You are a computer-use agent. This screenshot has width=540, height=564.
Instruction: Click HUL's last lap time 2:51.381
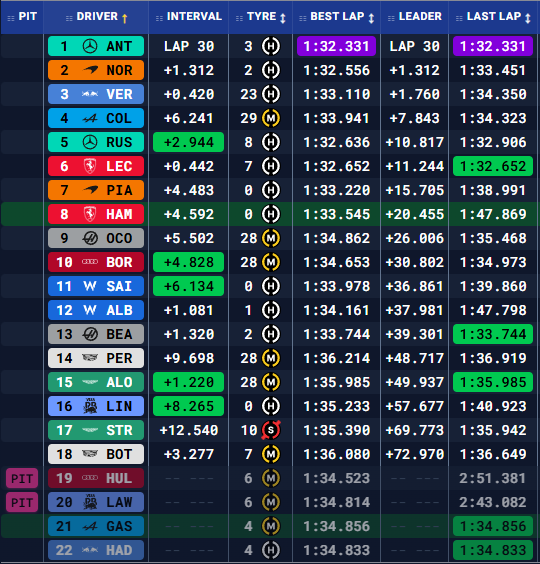[493, 478]
